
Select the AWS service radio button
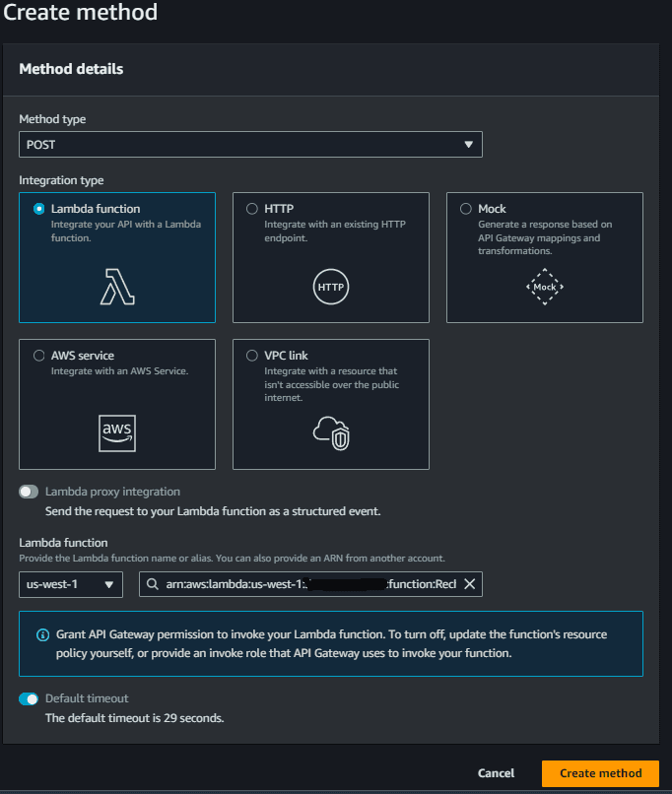click(x=39, y=356)
